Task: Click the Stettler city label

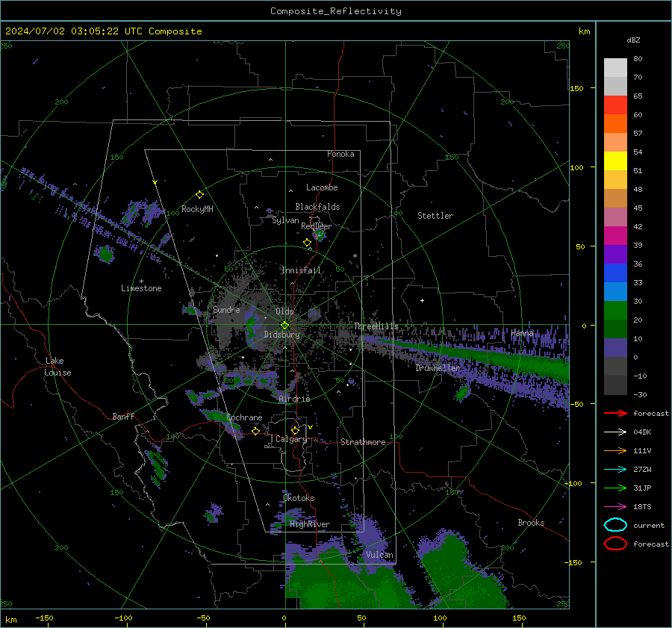Action: coord(435,216)
